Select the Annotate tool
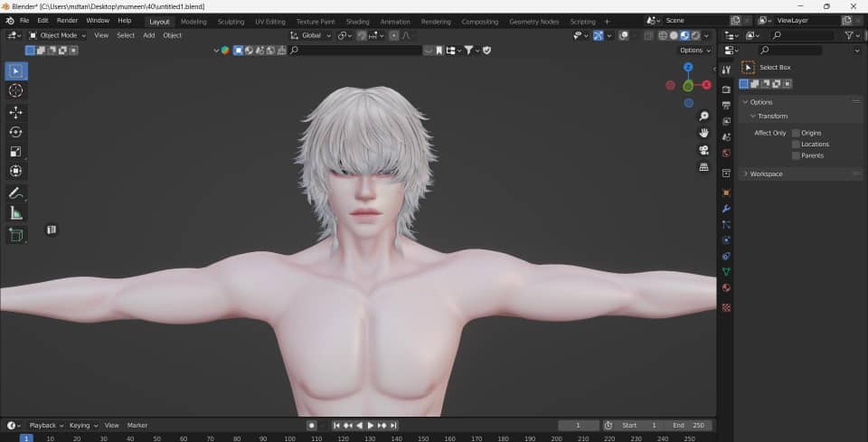The width and height of the screenshot is (868, 442). coord(16,193)
